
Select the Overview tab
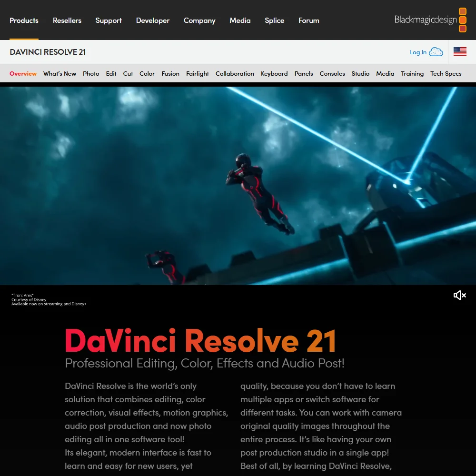point(23,73)
